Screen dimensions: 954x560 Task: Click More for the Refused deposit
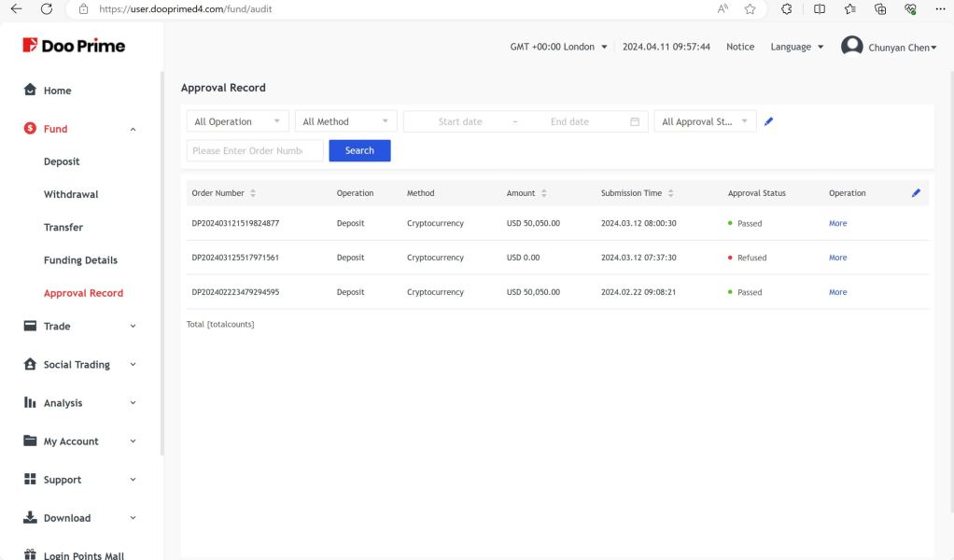point(837,258)
